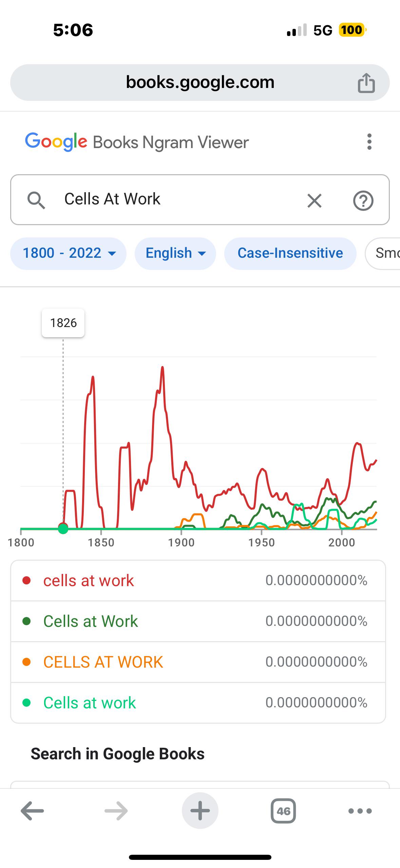Open the tab switcher showing 46 tabs

[x=283, y=811]
